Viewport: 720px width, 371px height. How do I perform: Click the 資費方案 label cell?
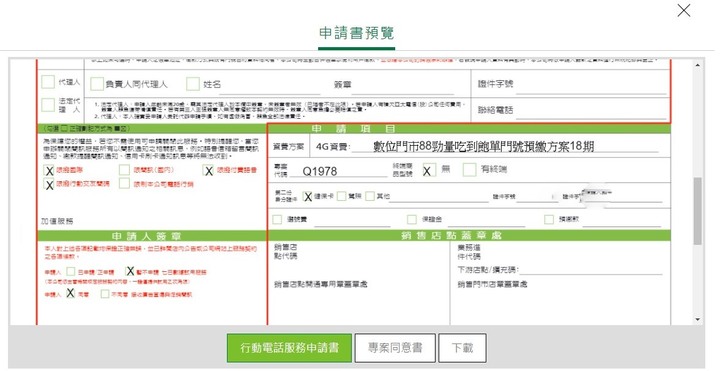(288, 146)
